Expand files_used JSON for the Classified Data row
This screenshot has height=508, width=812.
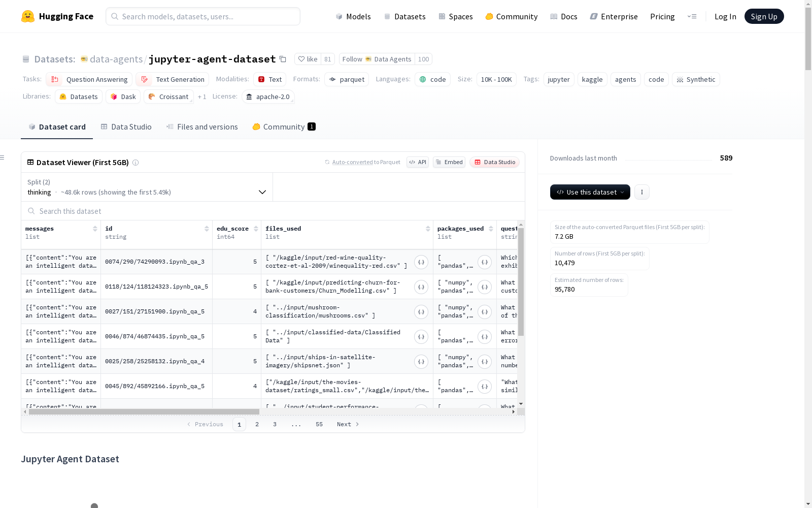(421, 337)
